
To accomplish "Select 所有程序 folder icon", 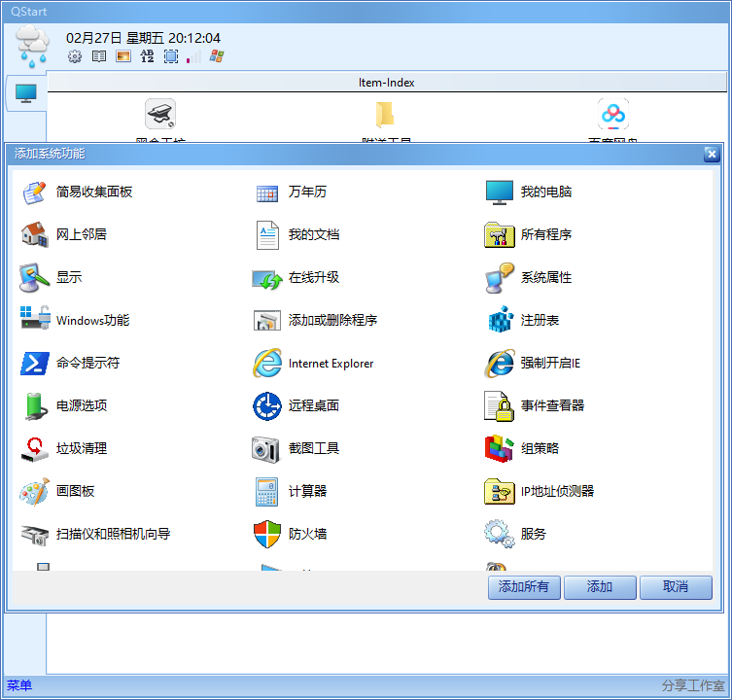I will tap(499, 234).
